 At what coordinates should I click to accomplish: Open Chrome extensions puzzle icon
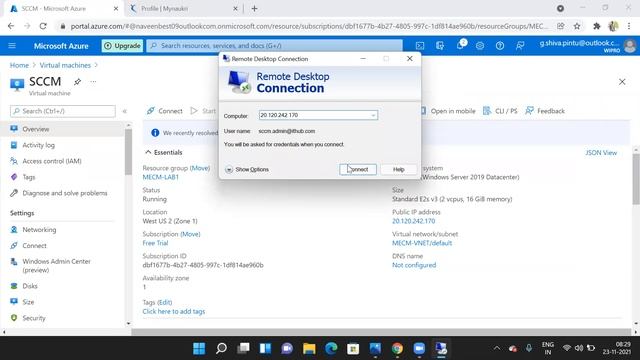597,26
